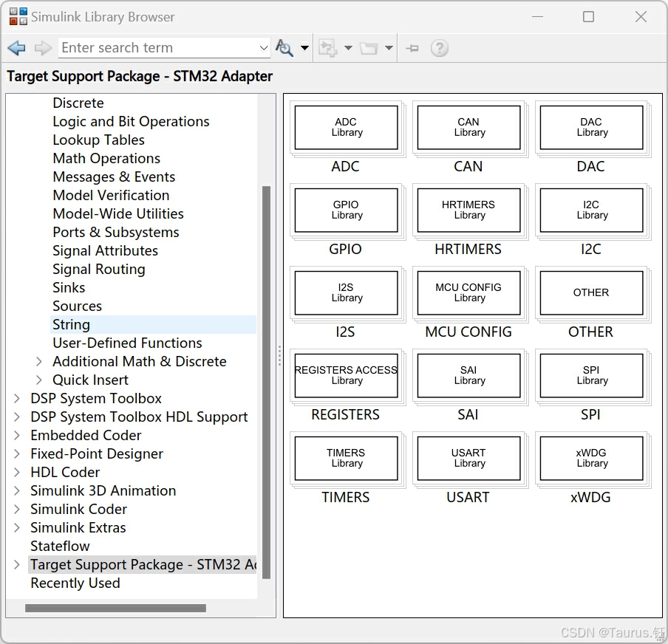
Task: Open the ADC Library block
Action: (x=346, y=127)
